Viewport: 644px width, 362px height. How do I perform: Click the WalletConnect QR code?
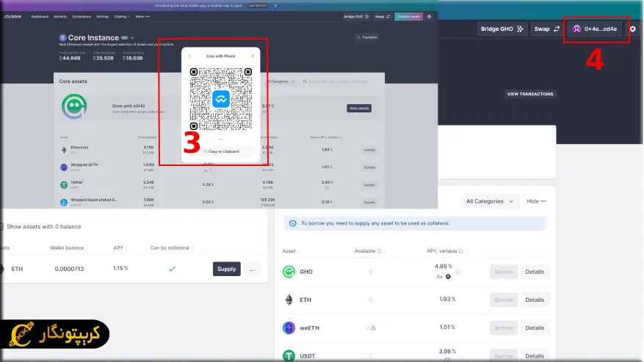221,99
